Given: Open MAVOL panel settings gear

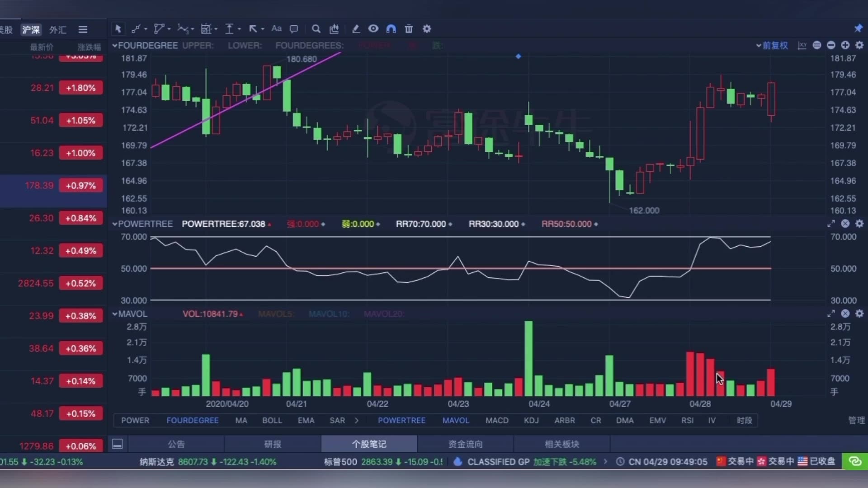Looking at the screenshot, I should (x=859, y=314).
